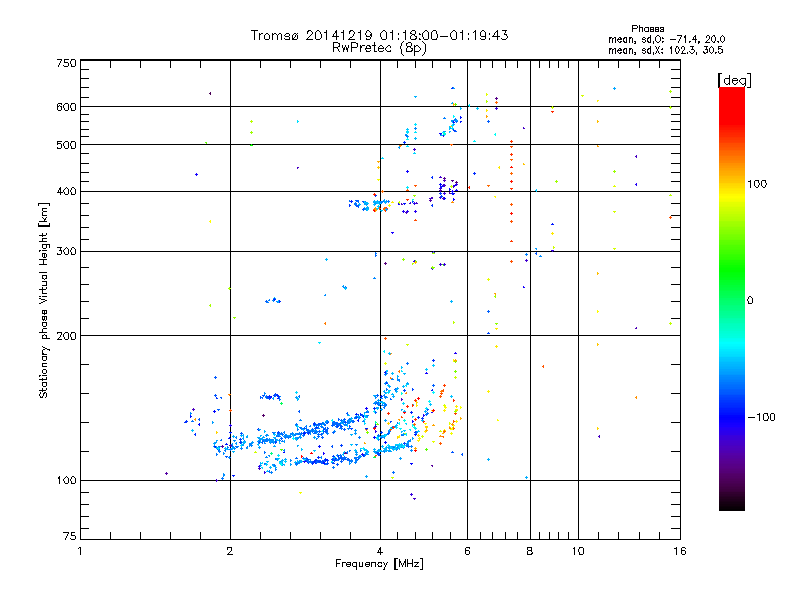Click the colorbar tick label '-100'
This screenshot has width=800, height=600.
[761, 417]
